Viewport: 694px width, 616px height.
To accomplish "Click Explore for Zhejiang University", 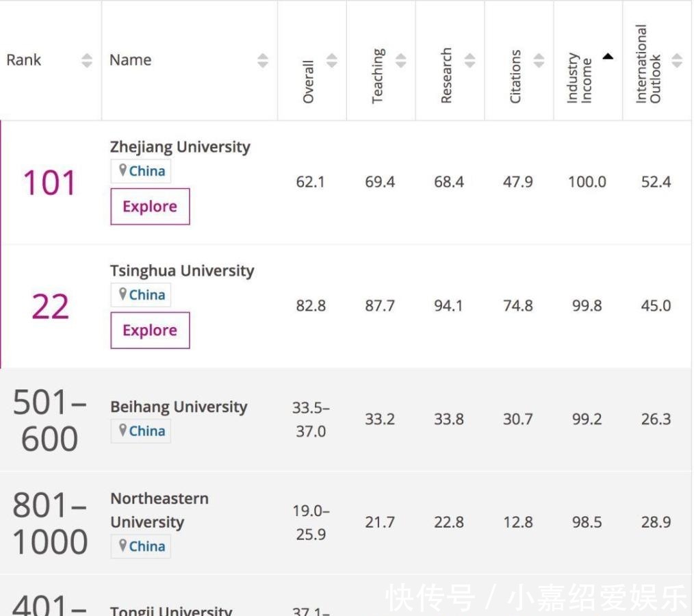I will [x=149, y=206].
